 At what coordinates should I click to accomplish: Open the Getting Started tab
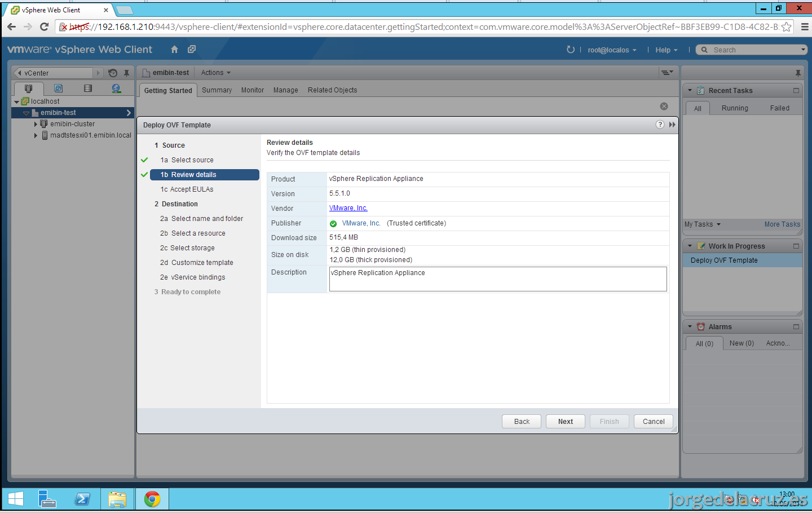(x=168, y=90)
